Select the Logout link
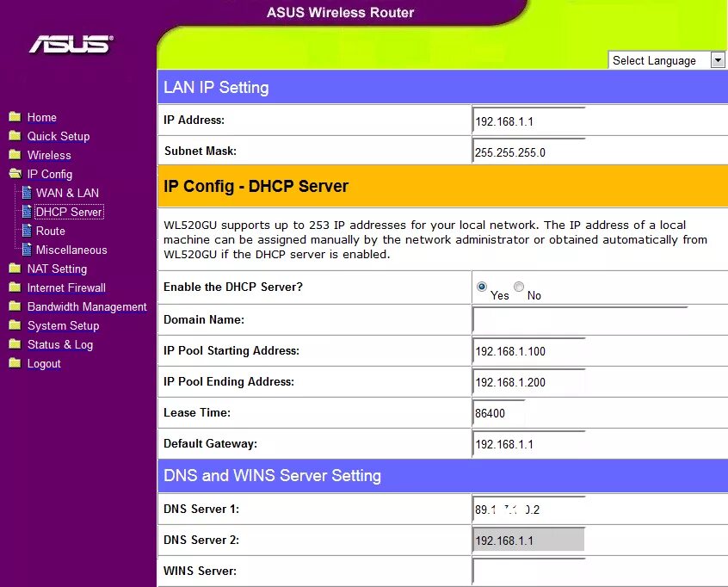The width and height of the screenshot is (728, 587). (44, 364)
